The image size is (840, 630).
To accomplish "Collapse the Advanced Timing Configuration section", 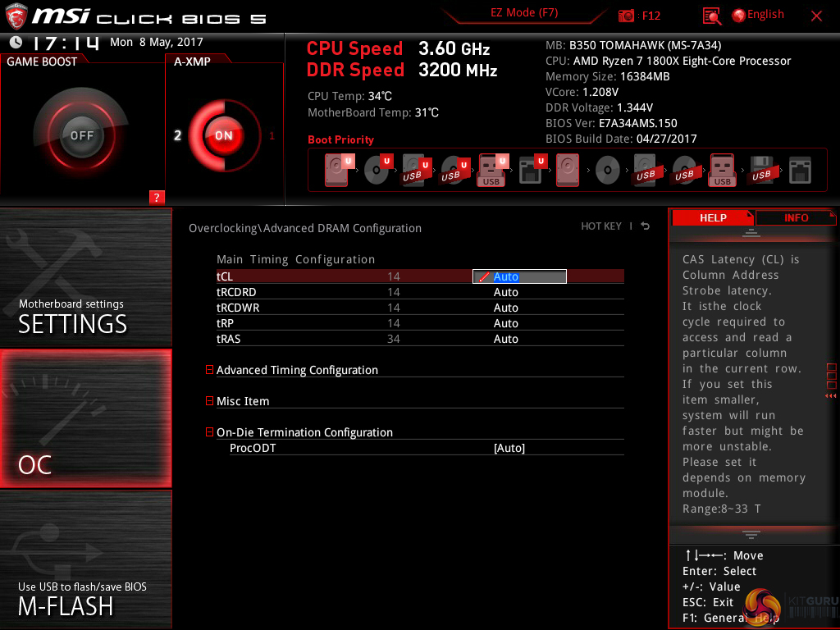I will (209, 370).
